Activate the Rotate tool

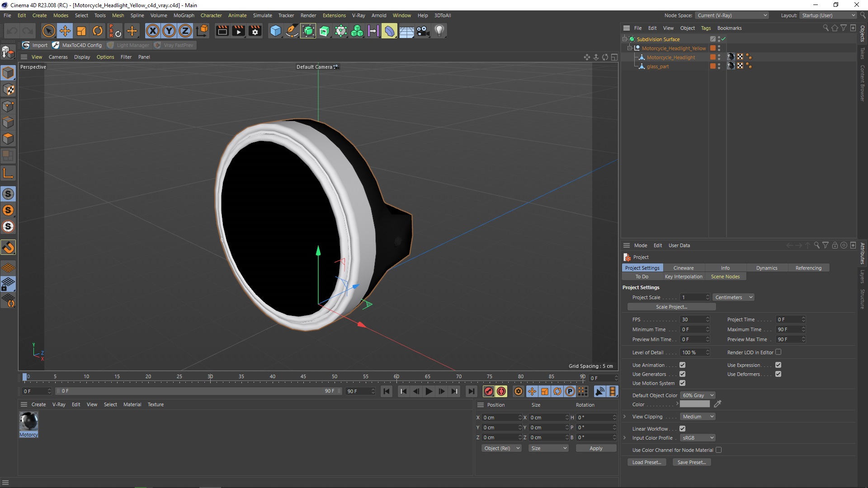pos(98,31)
